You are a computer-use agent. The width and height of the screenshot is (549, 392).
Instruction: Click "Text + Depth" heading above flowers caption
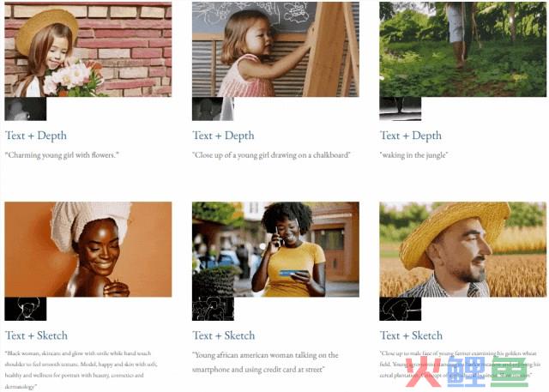point(35,136)
